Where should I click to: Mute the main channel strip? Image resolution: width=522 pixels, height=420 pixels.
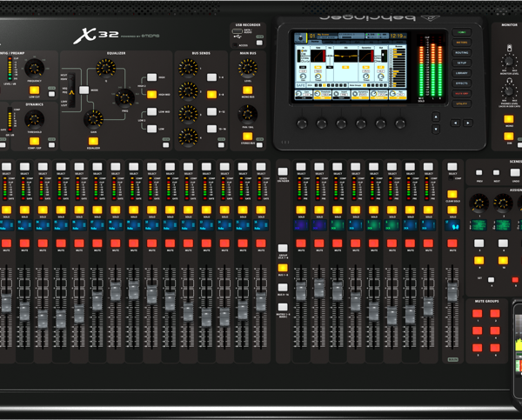pos(452,243)
